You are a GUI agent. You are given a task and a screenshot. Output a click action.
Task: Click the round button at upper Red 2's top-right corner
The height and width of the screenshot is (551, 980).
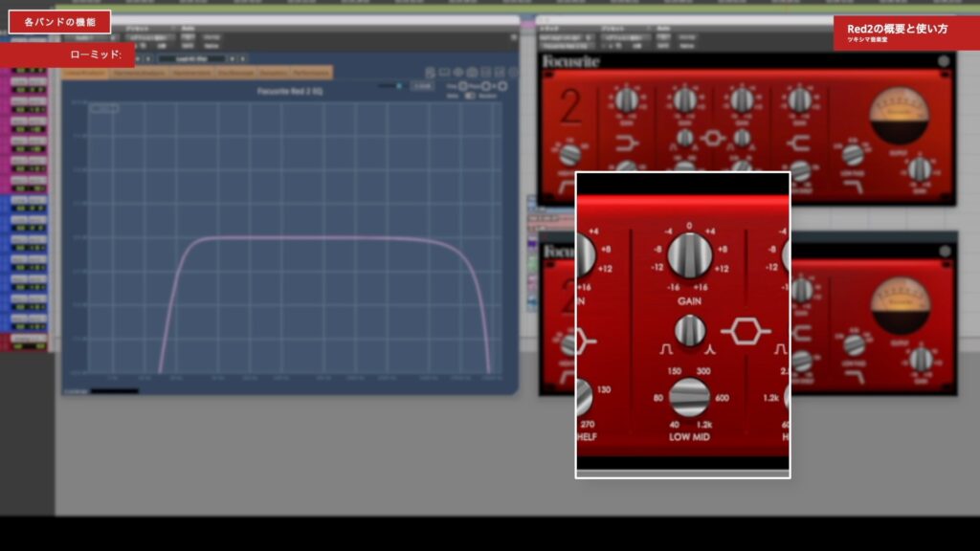coord(944,60)
